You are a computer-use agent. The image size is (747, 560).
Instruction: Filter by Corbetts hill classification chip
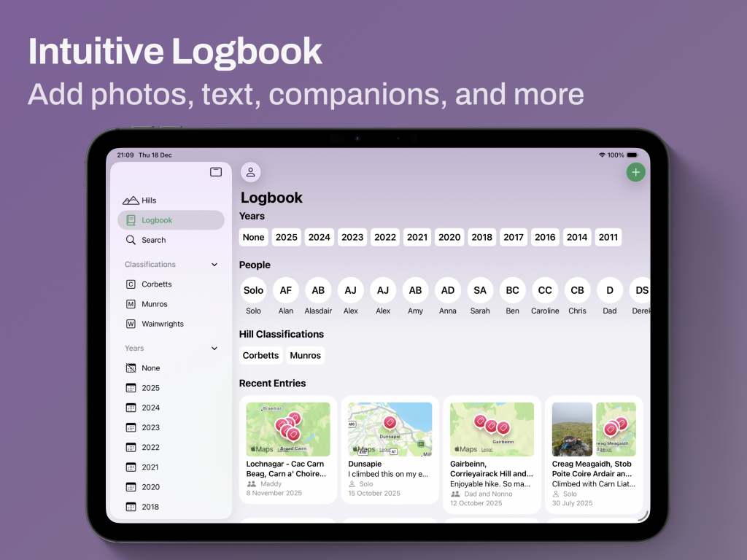click(260, 355)
